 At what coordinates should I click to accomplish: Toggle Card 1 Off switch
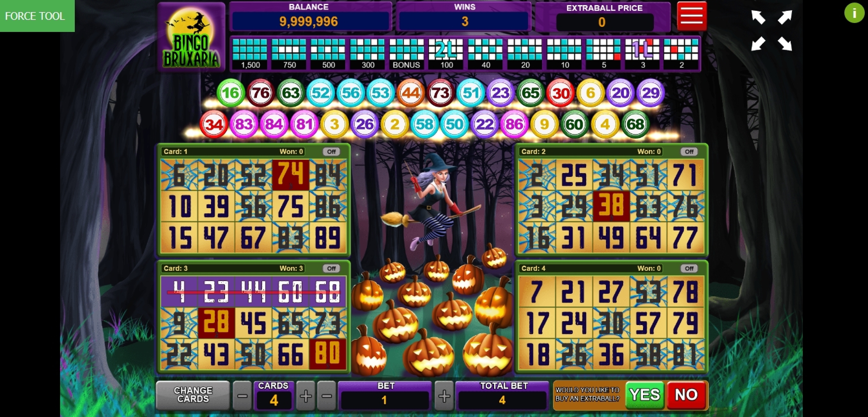[331, 151]
